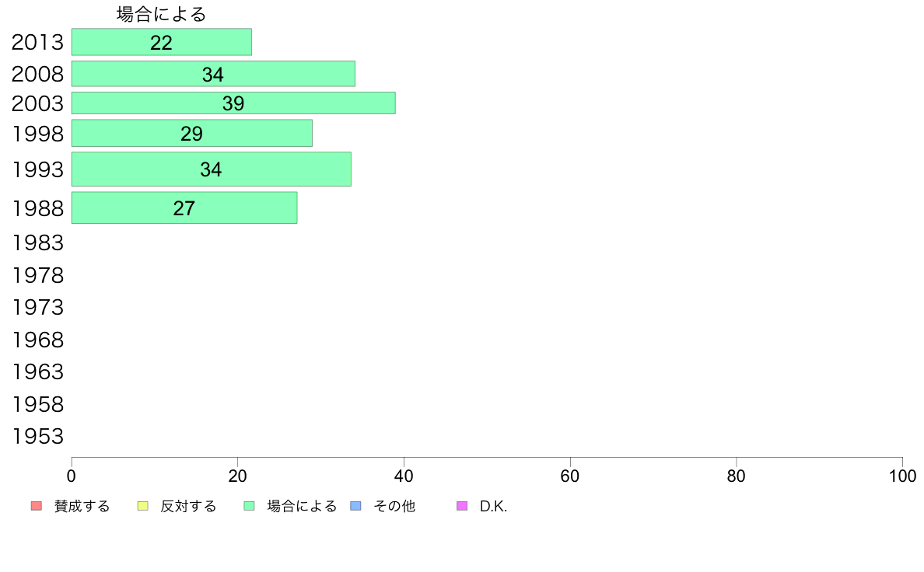Click the 場合による column header above bars
Viewport: 924px width, 572px height.
pos(162,14)
